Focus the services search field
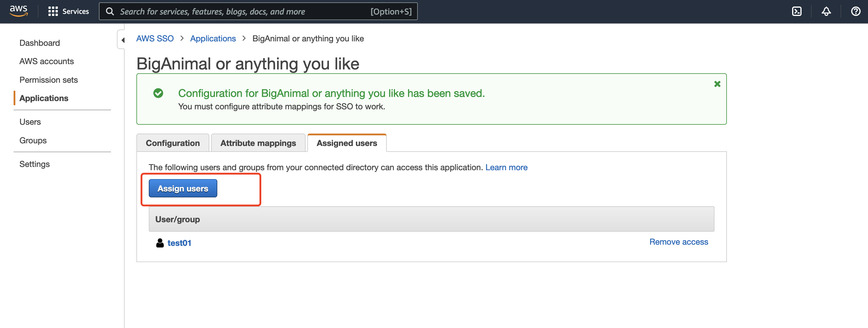 coord(258,12)
